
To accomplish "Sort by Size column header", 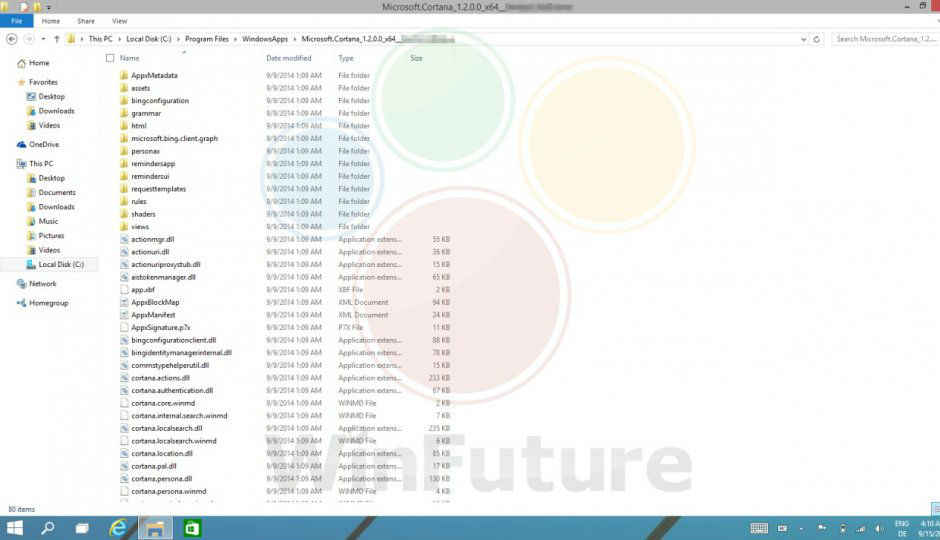I will click(x=416, y=58).
